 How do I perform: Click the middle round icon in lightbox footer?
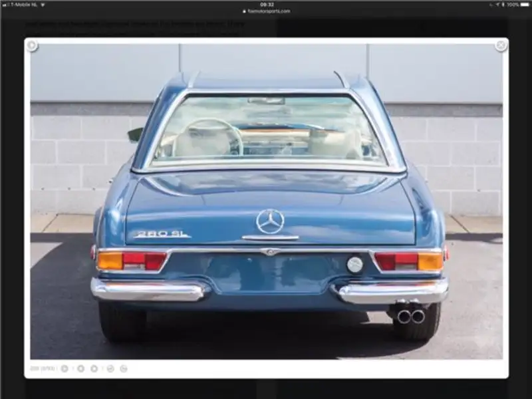coord(94,368)
